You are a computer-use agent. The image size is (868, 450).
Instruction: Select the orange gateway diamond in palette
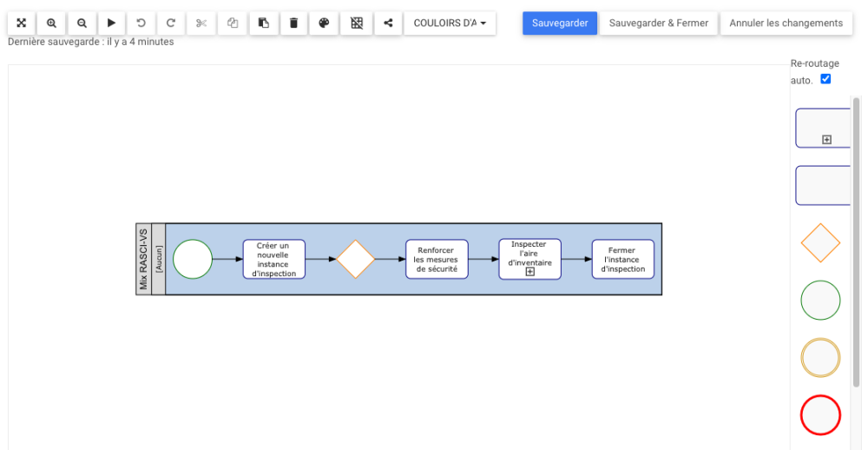[x=820, y=242]
